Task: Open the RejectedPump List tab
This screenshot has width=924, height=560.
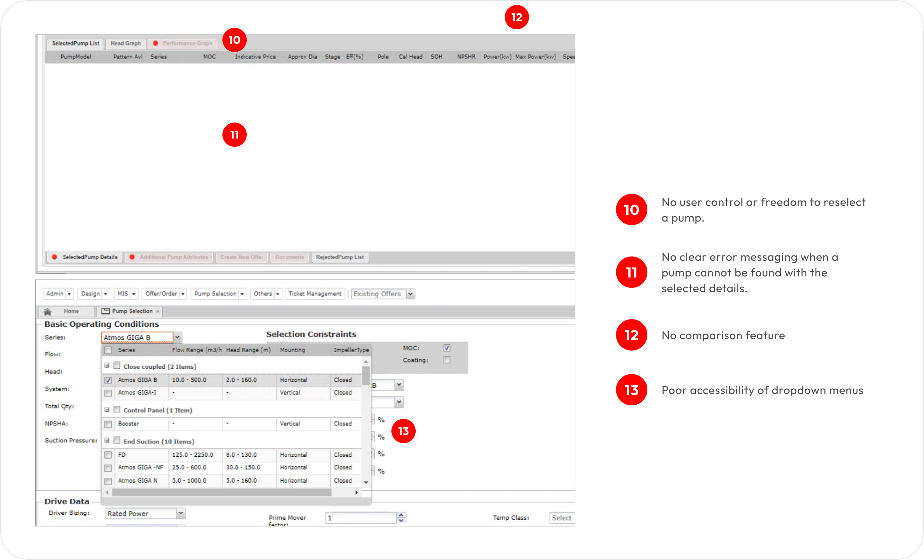Action: 340,257
